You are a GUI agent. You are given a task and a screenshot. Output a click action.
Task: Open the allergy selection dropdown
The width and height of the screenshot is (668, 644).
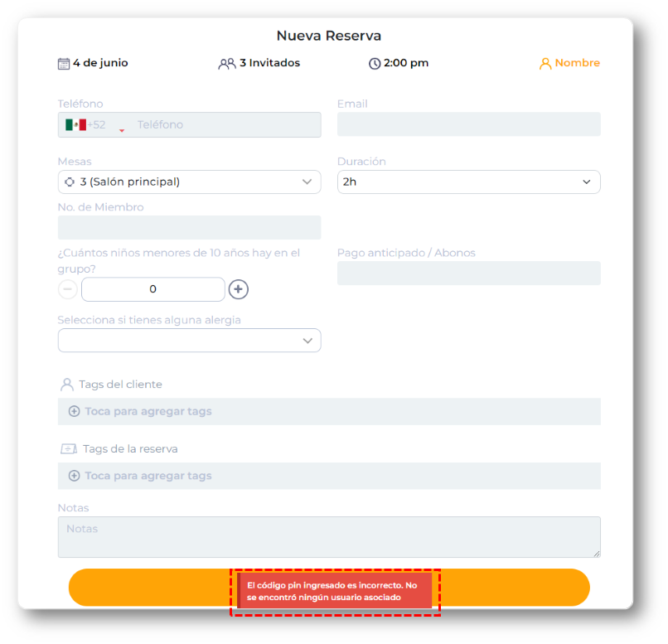tap(189, 341)
